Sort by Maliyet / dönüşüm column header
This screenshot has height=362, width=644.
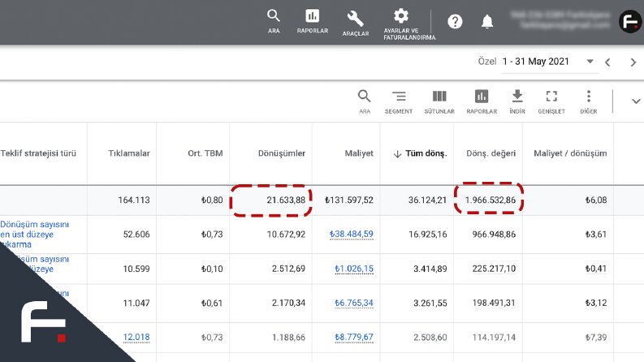(570, 153)
